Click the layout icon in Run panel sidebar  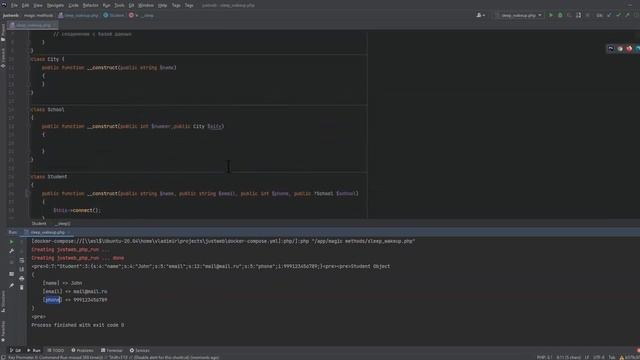click(x=11, y=274)
